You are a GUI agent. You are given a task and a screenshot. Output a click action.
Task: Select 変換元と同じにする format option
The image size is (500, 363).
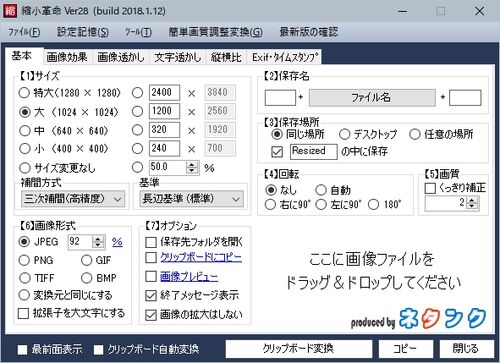[24, 295]
